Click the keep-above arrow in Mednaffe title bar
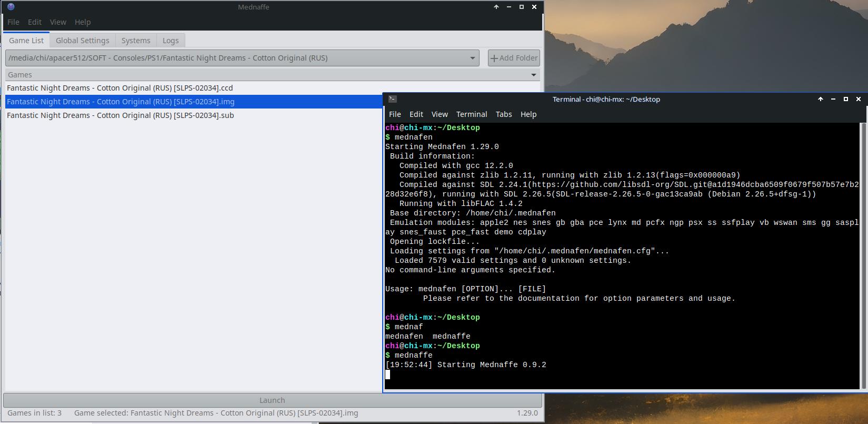The image size is (868, 424). 496,7
